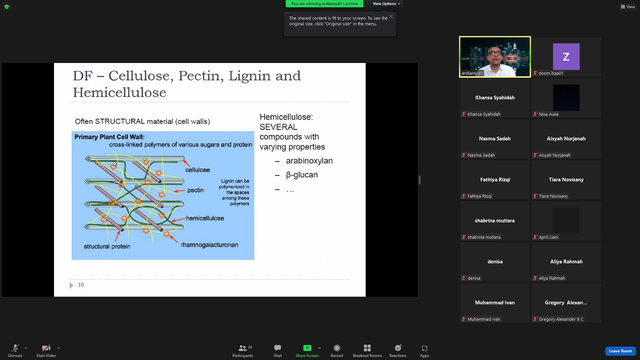Screen dimensions: 640x360
Task: Click the 'rhamnogalacturonan' label in the diagram
Action: (209, 245)
